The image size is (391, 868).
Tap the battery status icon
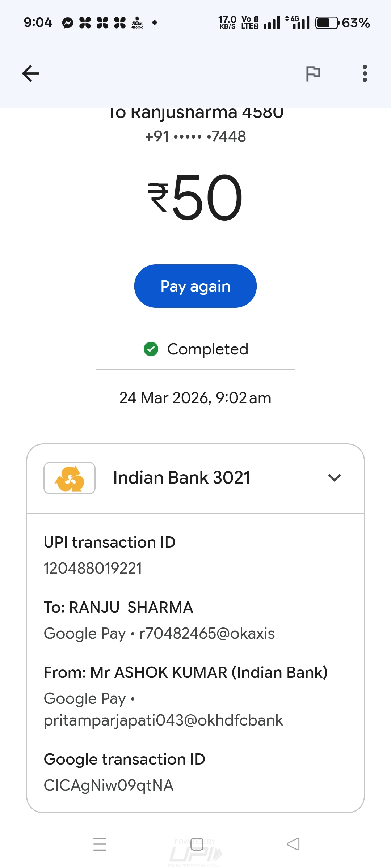[327, 23]
